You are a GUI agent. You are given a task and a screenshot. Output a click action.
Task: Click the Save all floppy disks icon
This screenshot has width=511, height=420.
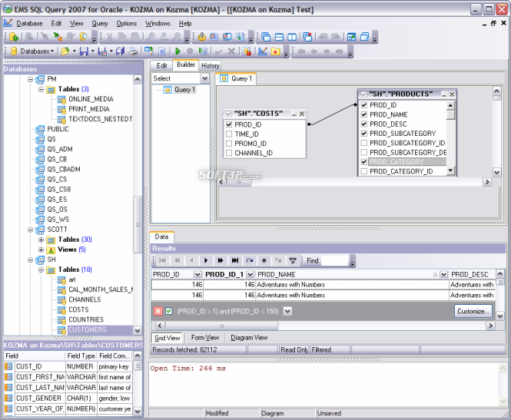pos(120,51)
